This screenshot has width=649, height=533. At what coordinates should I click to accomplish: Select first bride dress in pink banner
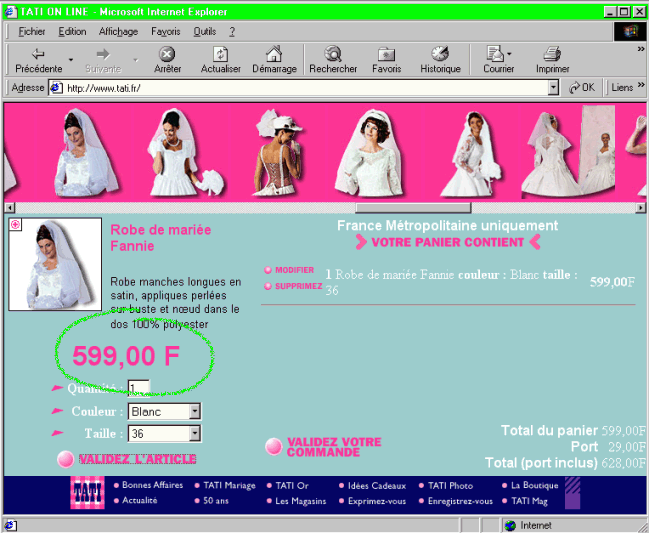click(85, 152)
